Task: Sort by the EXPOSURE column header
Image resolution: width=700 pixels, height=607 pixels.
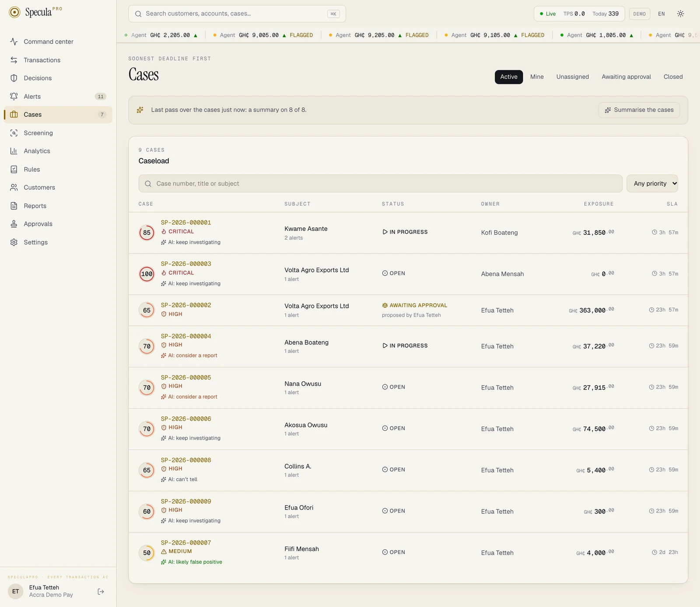Action: (x=598, y=204)
